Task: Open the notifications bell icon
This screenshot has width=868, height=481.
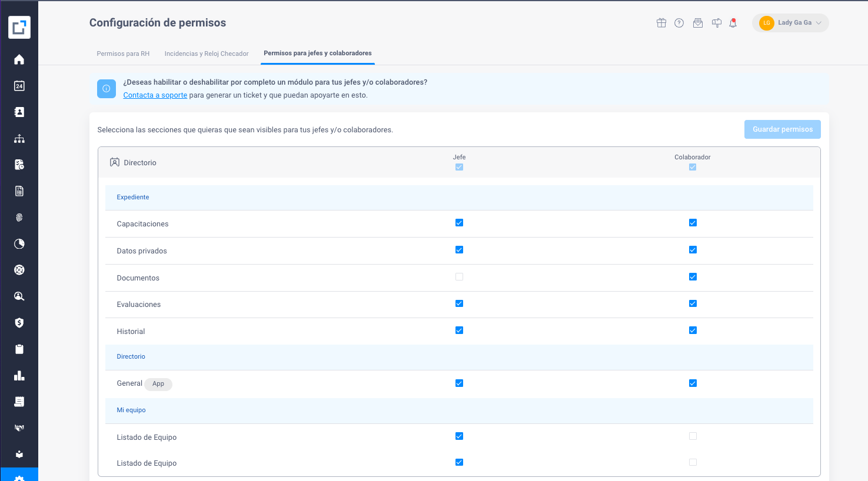Action: click(733, 23)
